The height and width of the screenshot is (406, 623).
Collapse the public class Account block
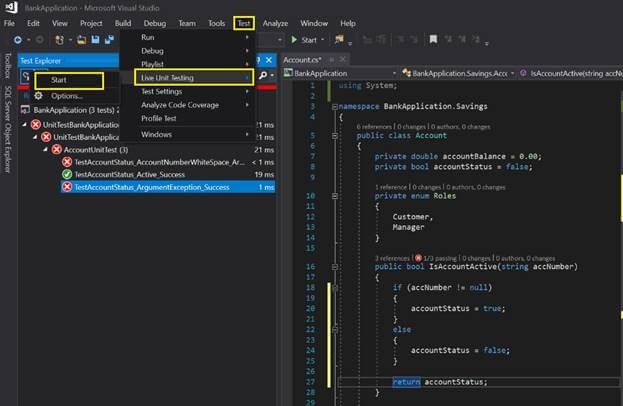coord(335,136)
